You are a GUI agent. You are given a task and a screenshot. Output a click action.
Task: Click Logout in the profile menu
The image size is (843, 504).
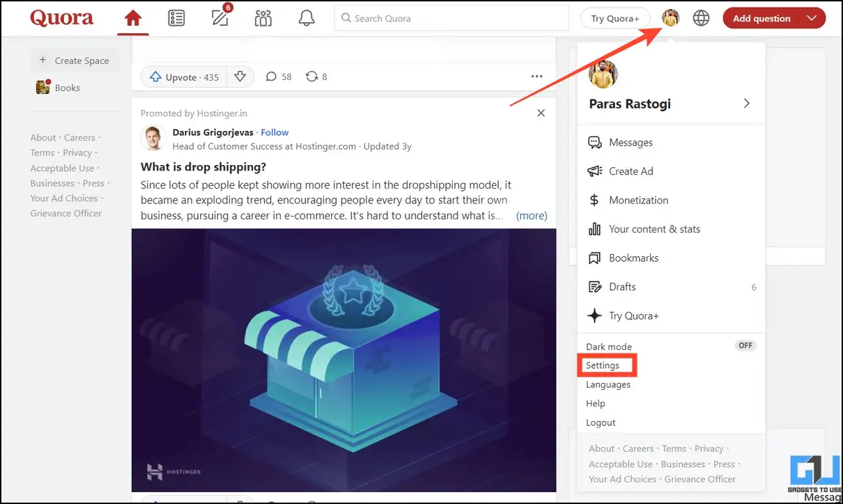tap(601, 423)
